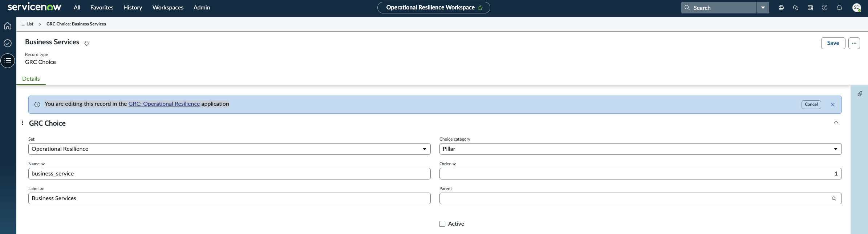Click into the Order input field

click(640, 174)
